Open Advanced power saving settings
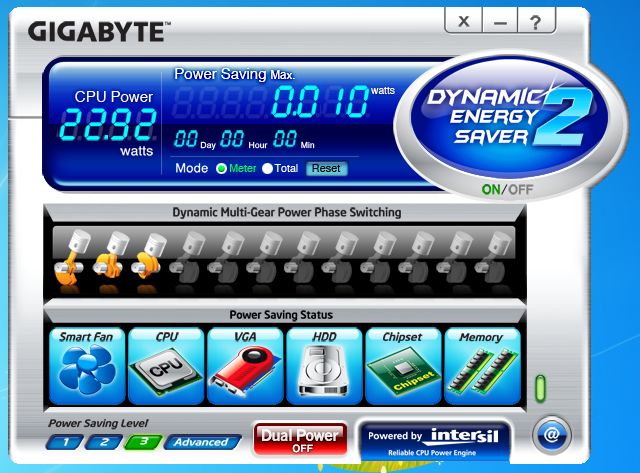640x473 pixels. tap(202, 442)
